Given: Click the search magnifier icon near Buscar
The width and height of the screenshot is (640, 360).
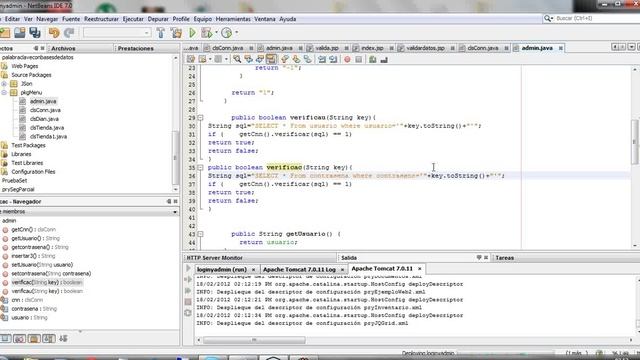Looking at the screenshot, I should click(548, 18).
